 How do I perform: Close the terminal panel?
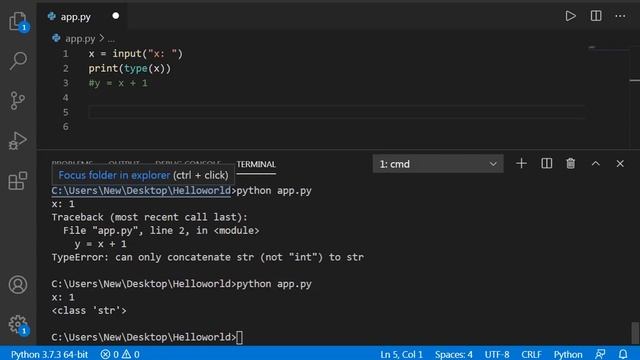[x=620, y=164]
